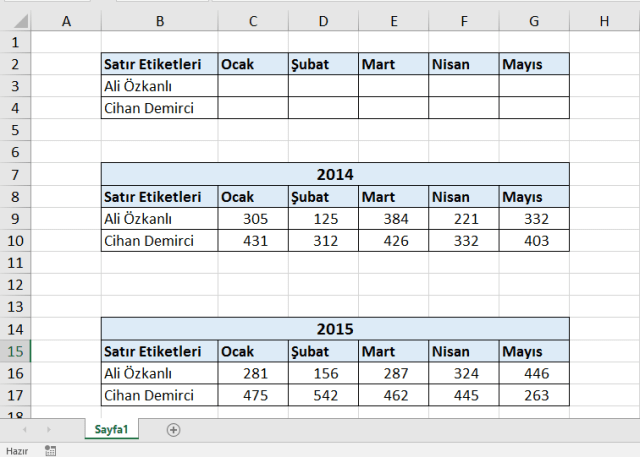The height and width of the screenshot is (457, 640).
Task: Select cell with value 263
Action: pyautogui.click(x=534, y=395)
